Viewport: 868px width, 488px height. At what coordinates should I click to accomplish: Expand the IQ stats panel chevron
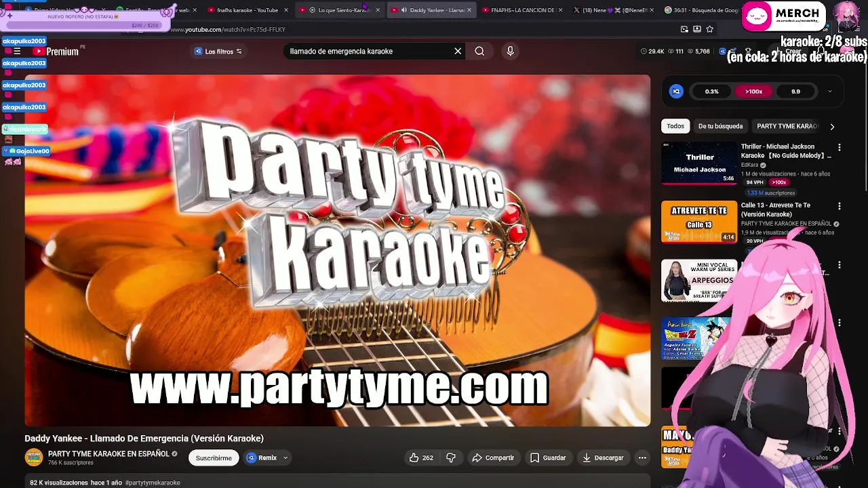click(x=829, y=91)
